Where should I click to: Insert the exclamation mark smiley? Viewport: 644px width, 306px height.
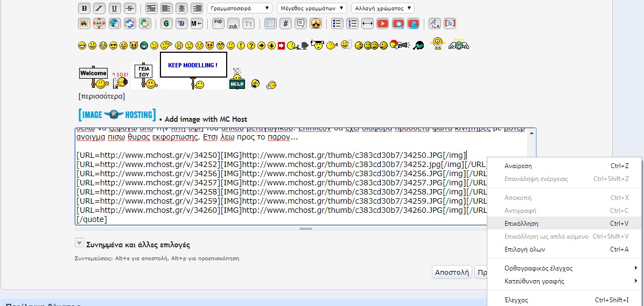[x=241, y=46]
